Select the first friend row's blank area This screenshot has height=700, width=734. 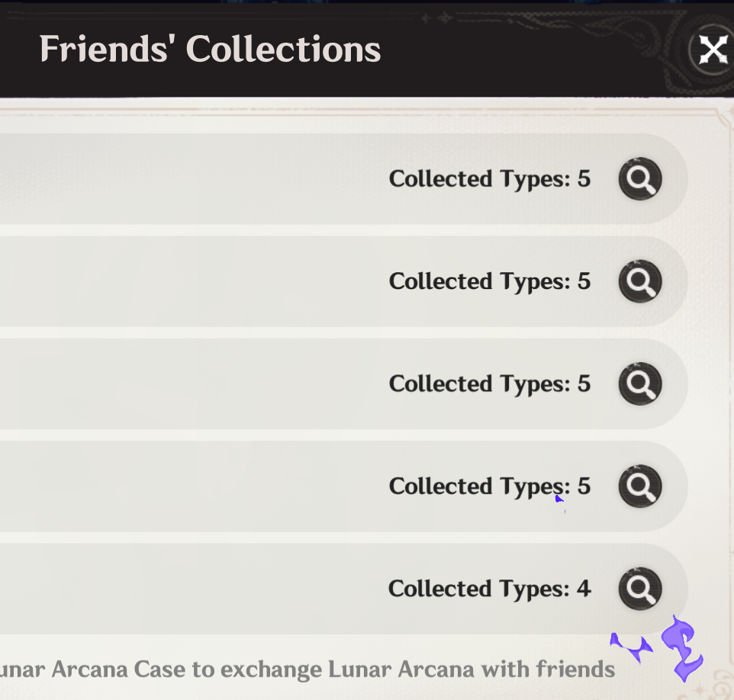tap(191, 179)
